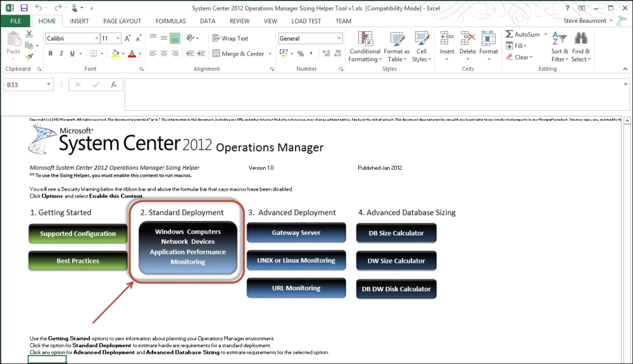Set top vertical alignment
Image resolution: width=633 pixels, height=364 pixels.
tap(153, 37)
